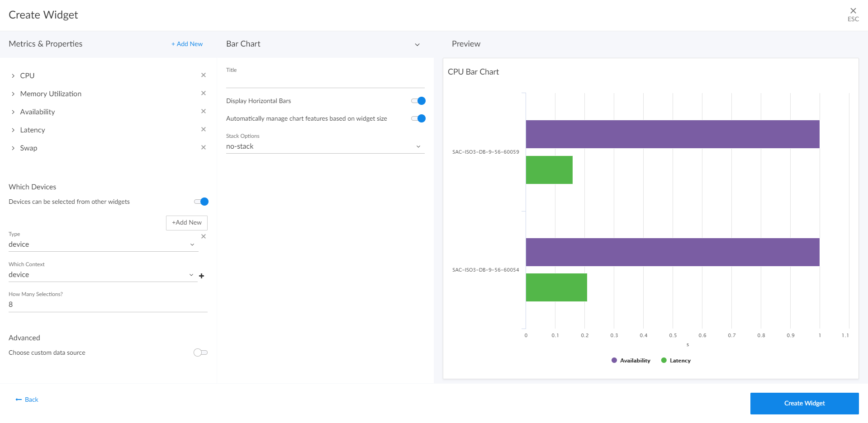Turn off devices selectable from other widgets
Image resolution: width=868 pixels, height=423 pixels.
point(201,202)
